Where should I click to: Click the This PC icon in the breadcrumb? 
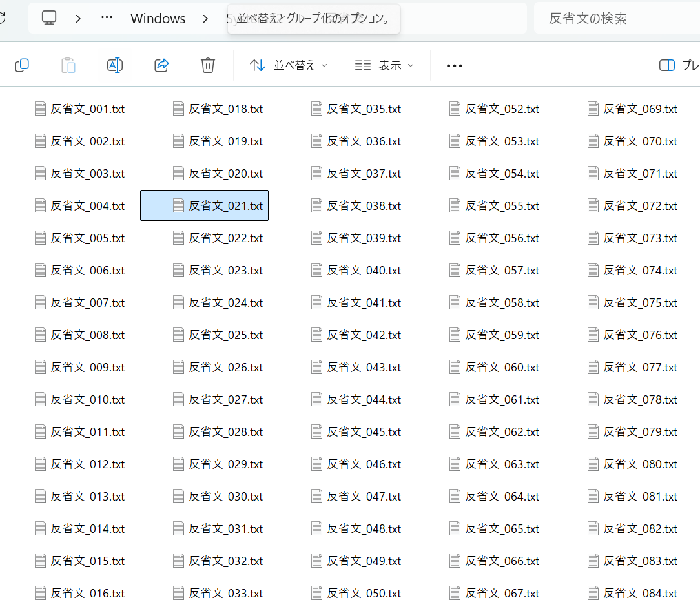(49, 18)
